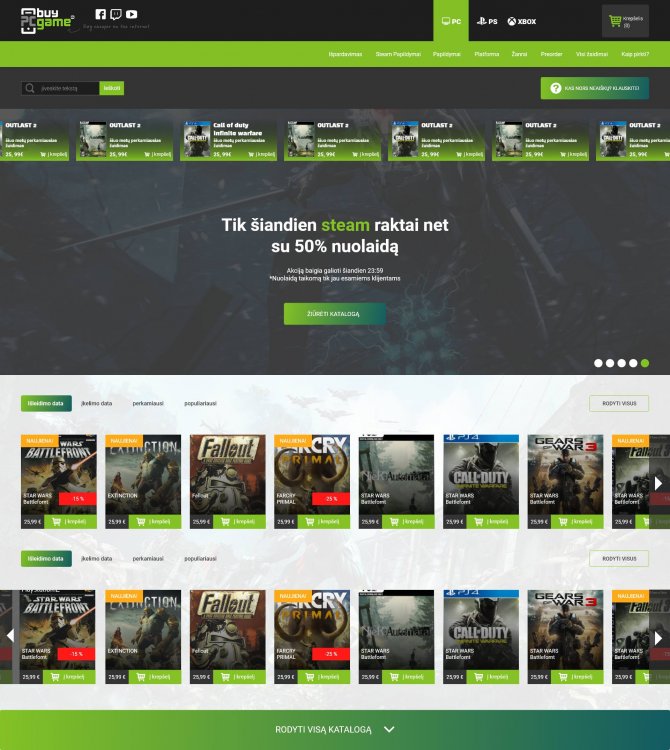Open the Kaip pirkti? menu item
Screen dimensions: 670x750
pos(635,54)
